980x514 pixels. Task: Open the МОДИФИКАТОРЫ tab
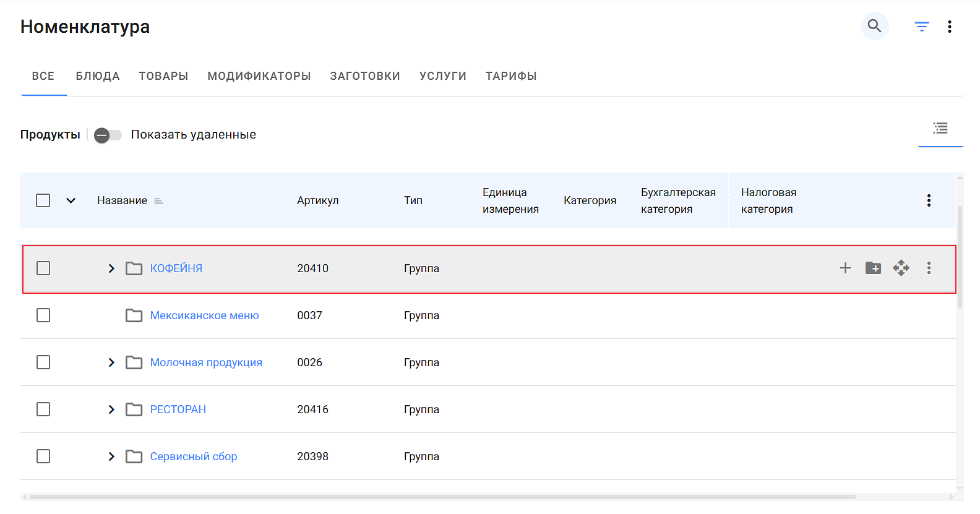(x=259, y=76)
